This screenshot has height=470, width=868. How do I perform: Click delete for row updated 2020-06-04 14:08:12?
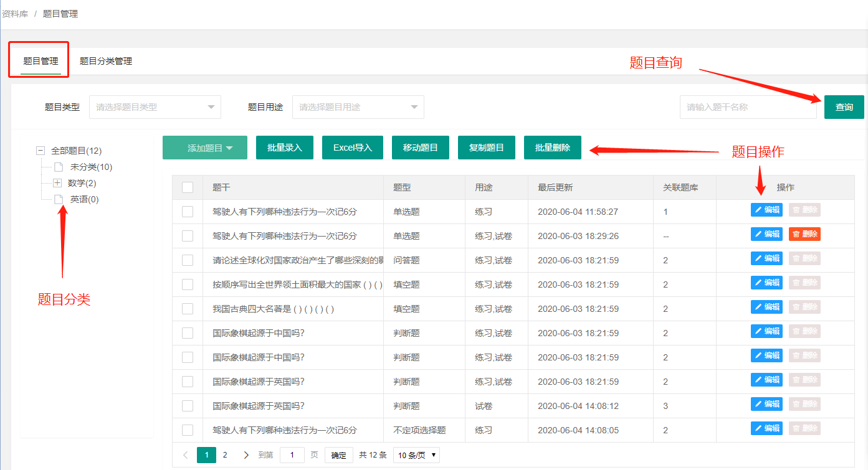[804, 404]
